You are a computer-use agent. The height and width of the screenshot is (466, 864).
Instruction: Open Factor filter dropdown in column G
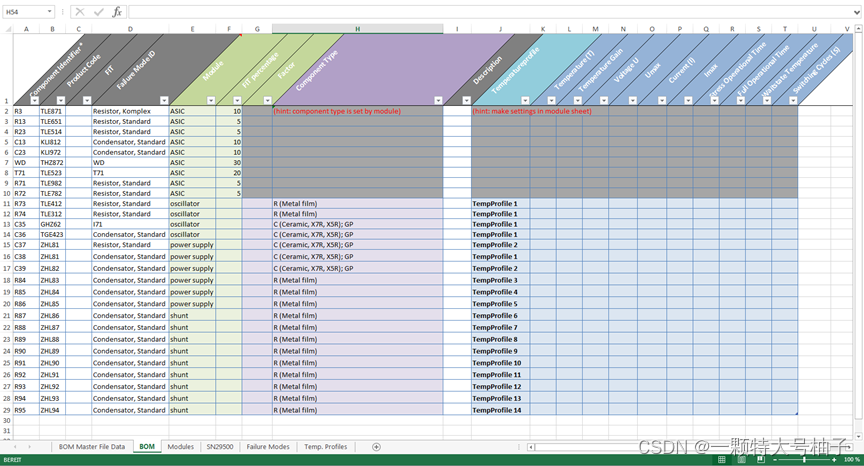(267, 100)
